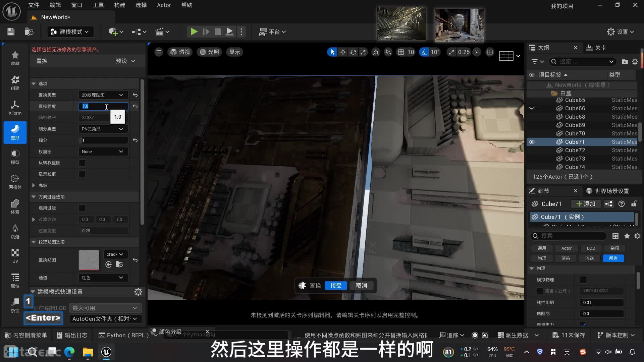The height and width of the screenshot is (362, 644).
Task: Open the UV tool category
Action: 15,256
